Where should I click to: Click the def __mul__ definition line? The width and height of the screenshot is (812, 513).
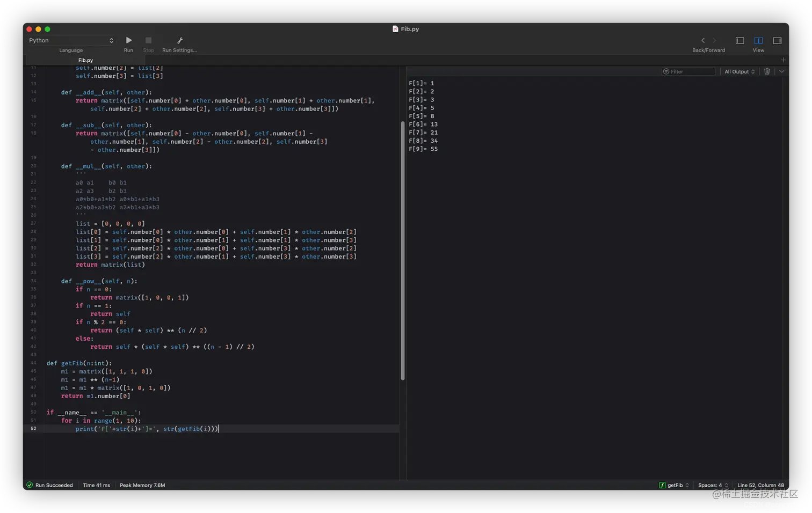pos(106,166)
